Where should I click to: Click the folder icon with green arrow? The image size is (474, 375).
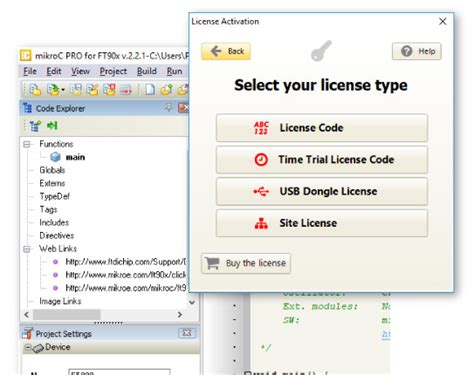(x=166, y=89)
